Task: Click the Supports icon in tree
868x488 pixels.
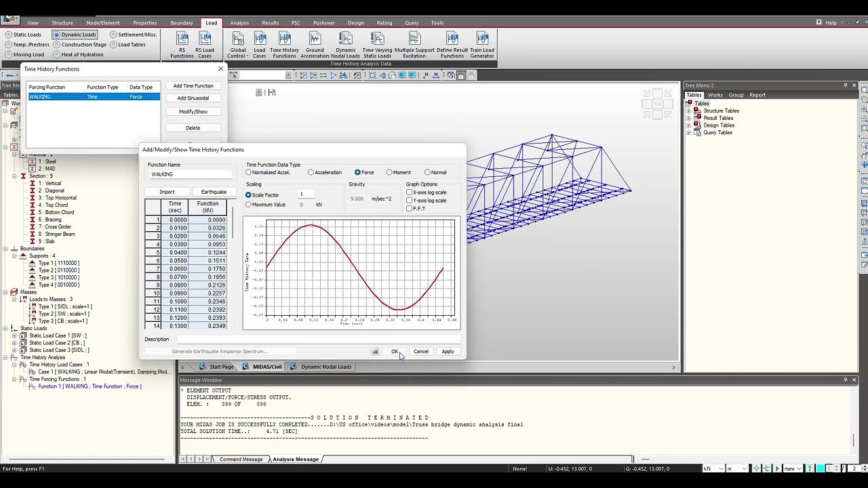Action: [x=24, y=256]
